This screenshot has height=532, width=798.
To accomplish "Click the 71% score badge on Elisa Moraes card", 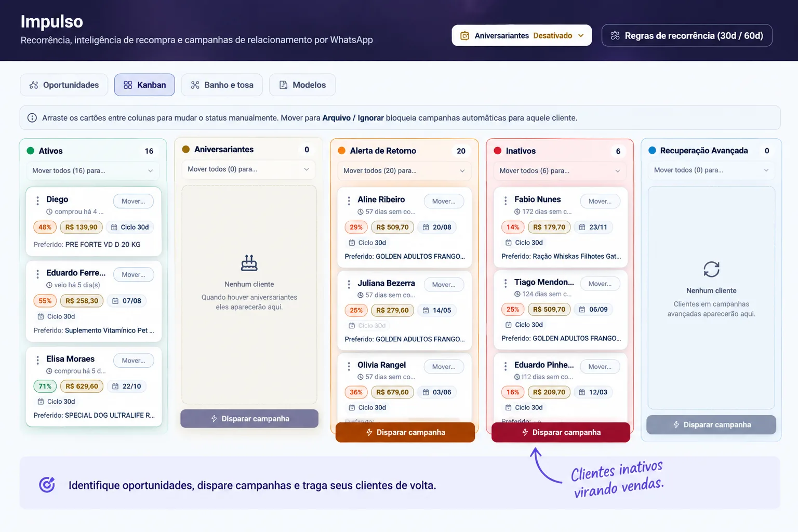I will [x=45, y=386].
